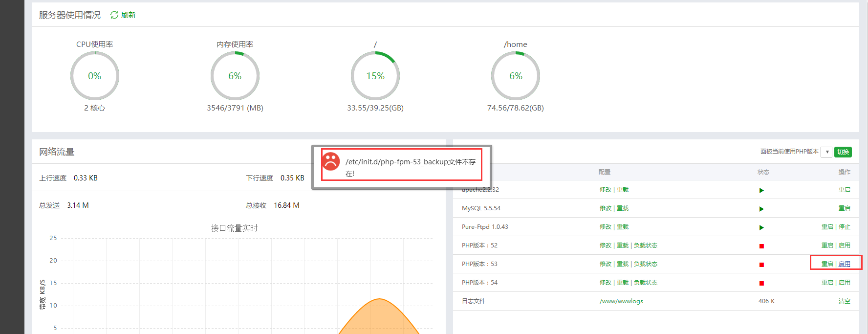Click the memory value 3546/3791 (MB)
This screenshot has width=868, height=334.
coord(235,108)
